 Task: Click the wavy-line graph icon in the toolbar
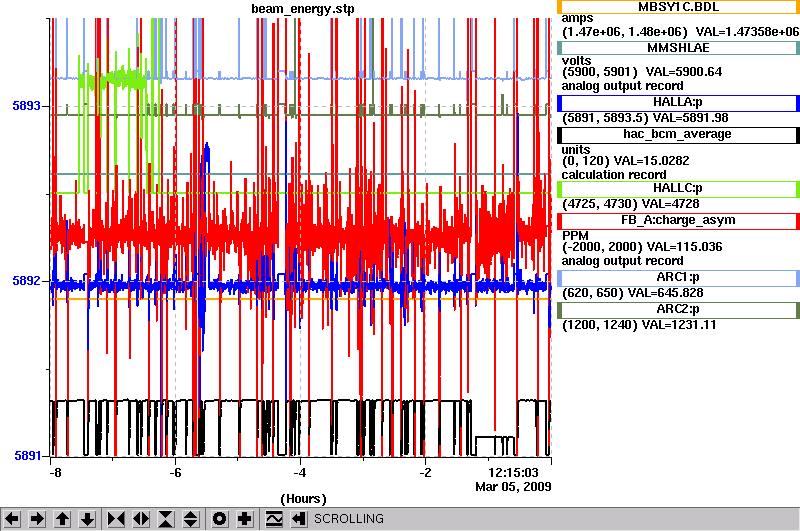(x=274, y=519)
